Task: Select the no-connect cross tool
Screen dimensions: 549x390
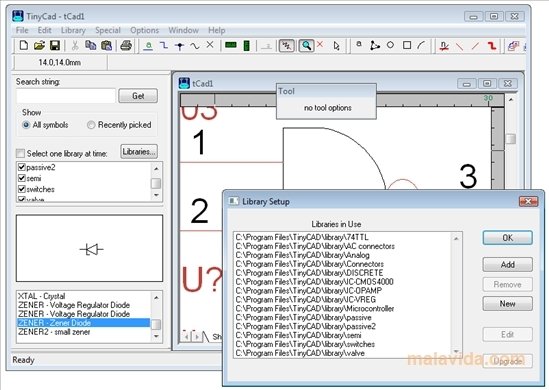Action: coord(210,45)
